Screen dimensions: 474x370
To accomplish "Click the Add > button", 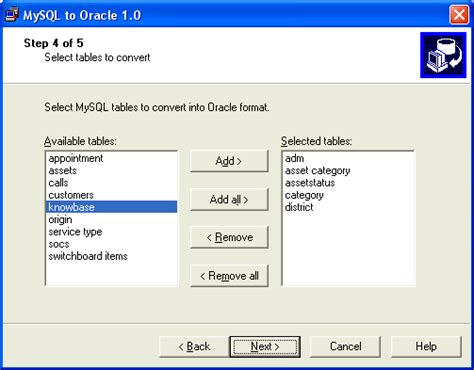I will (x=229, y=161).
